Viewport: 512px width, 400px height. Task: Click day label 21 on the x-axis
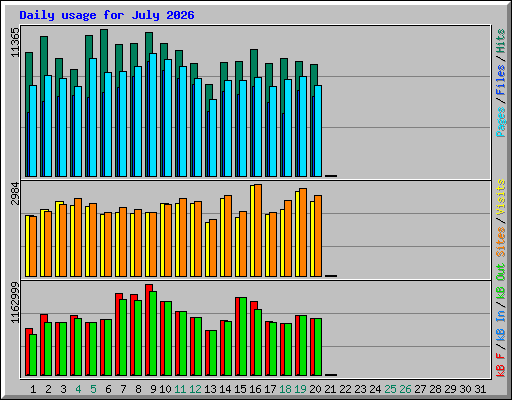pyautogui.click(x=330, y=389)
